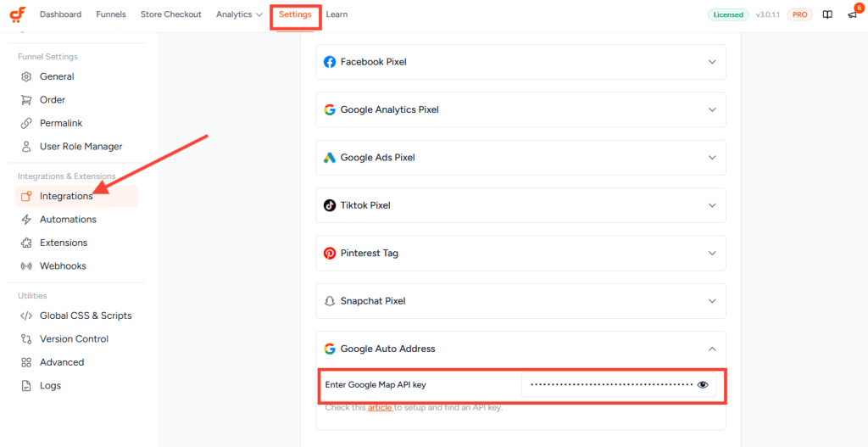
Task: Click the v3.0.1.1 version text
Action: [x=767, y=15]
